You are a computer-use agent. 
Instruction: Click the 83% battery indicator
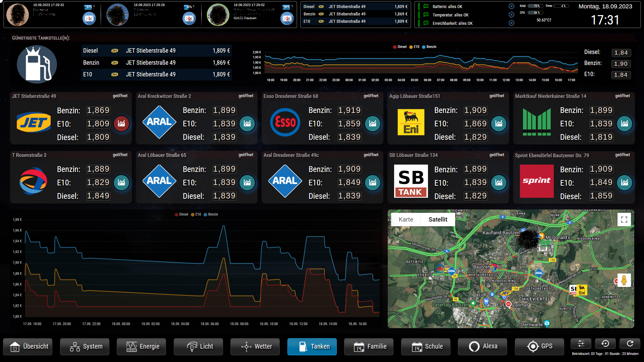click(x=89, y=7)
